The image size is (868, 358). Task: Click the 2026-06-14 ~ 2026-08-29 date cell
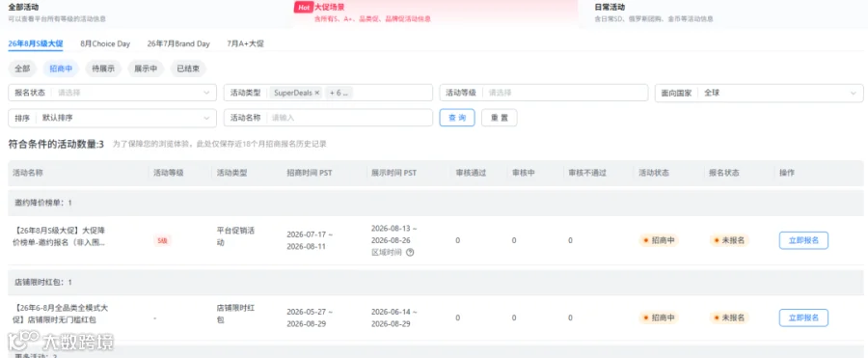click(x=394, y=317)
